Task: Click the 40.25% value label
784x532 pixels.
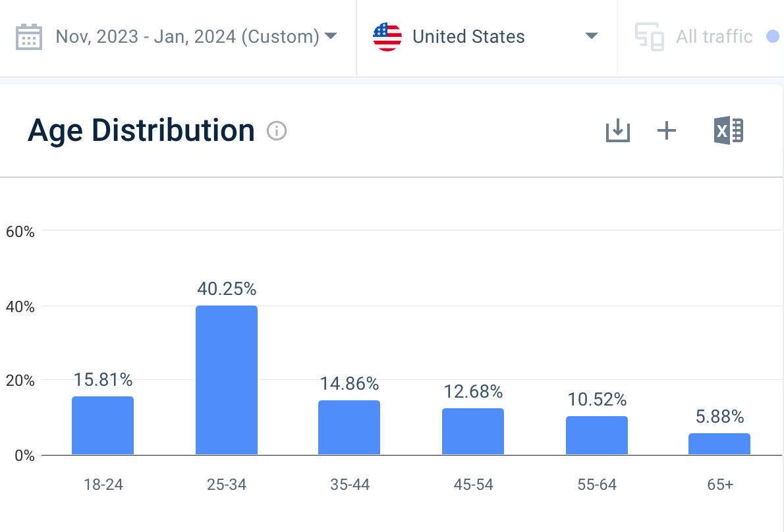Action: [x=227, y=288]
